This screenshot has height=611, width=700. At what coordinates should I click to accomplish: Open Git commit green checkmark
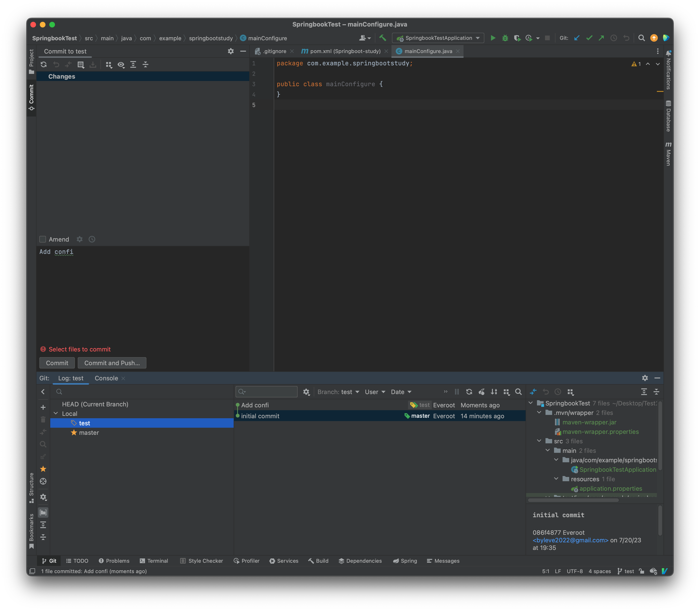click(x=589, y=38)
